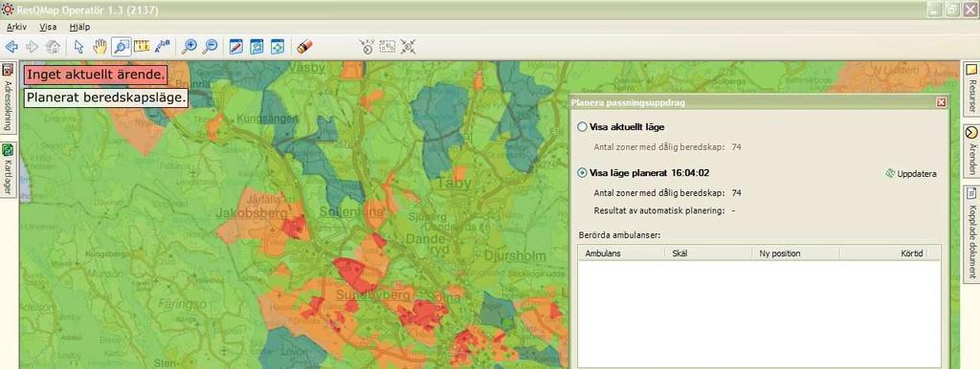Click the back arrow navigation icon
This screenshot has height=369, width=980.
[x=11, y=46]
